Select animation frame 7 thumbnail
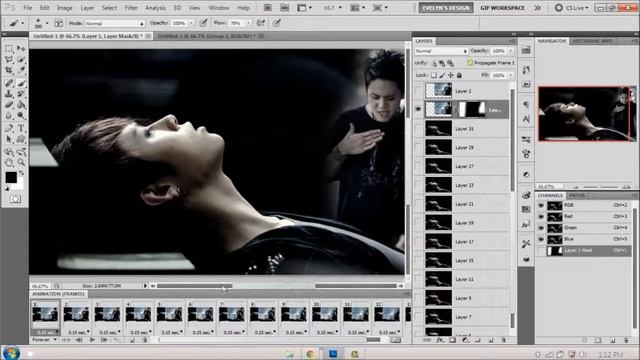Image resolution: width=640 pixels, height=360 pixels. coord(231,314)
